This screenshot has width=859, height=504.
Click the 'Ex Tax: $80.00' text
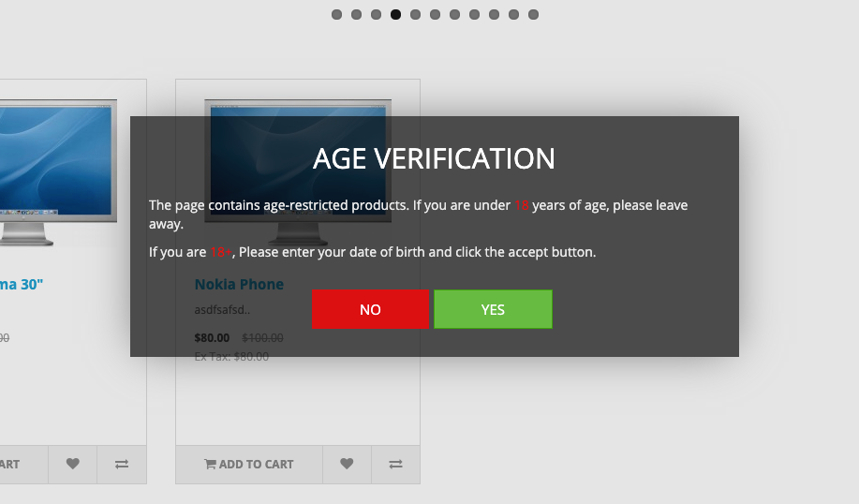pyautogui.click(x=231, y=357)
